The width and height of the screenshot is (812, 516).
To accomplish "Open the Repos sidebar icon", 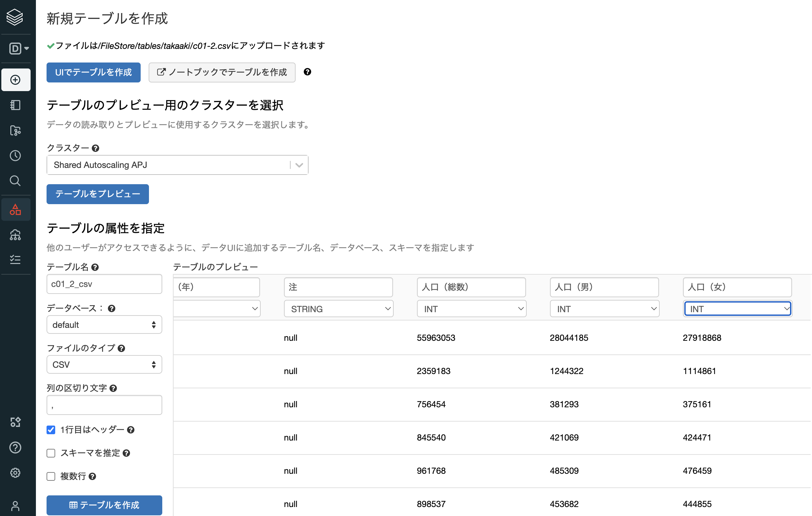I will 16,131.
